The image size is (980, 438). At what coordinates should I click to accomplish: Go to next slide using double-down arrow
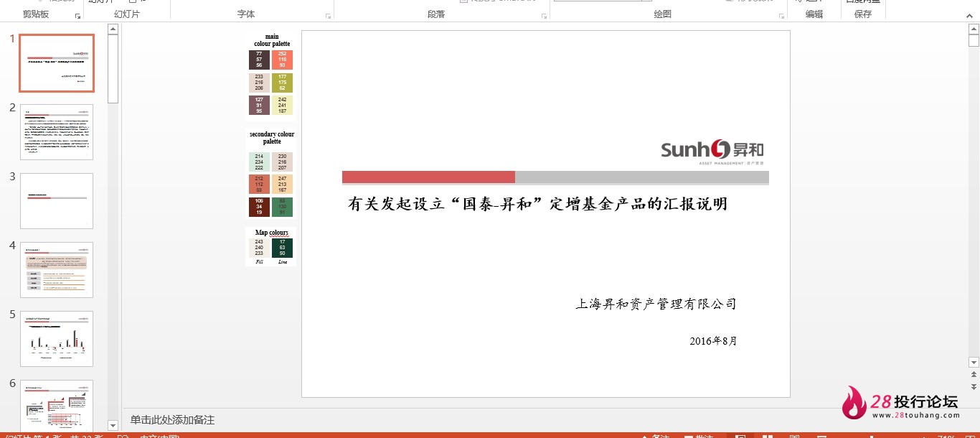[x=974, y=386]
